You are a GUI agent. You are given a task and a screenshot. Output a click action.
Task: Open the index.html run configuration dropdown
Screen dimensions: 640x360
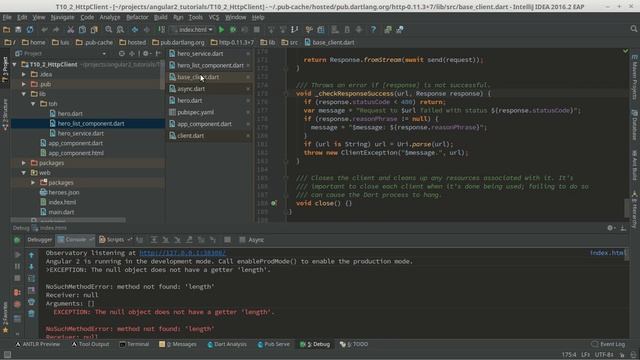point(193,29)
